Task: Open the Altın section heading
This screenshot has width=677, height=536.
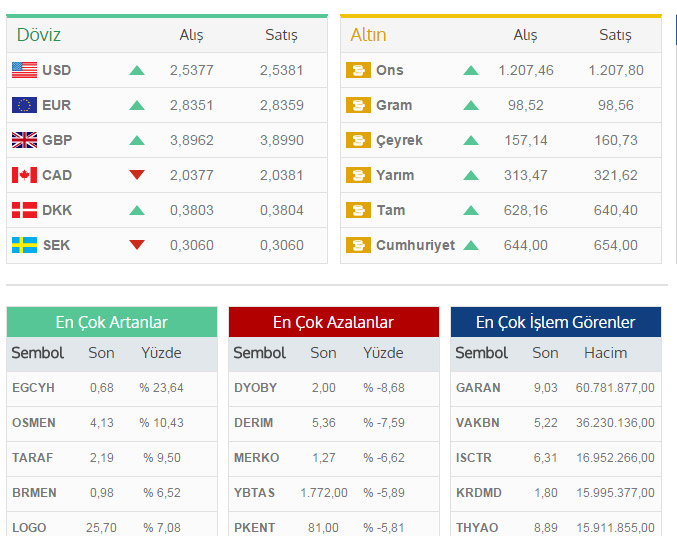Action: [368, 35]
